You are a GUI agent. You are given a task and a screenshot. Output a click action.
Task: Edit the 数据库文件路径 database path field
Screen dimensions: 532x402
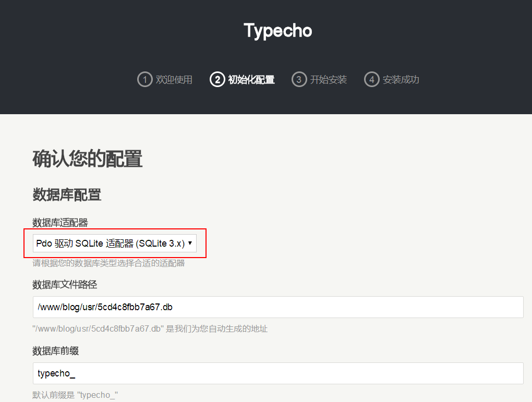click(x=278, y=307)
